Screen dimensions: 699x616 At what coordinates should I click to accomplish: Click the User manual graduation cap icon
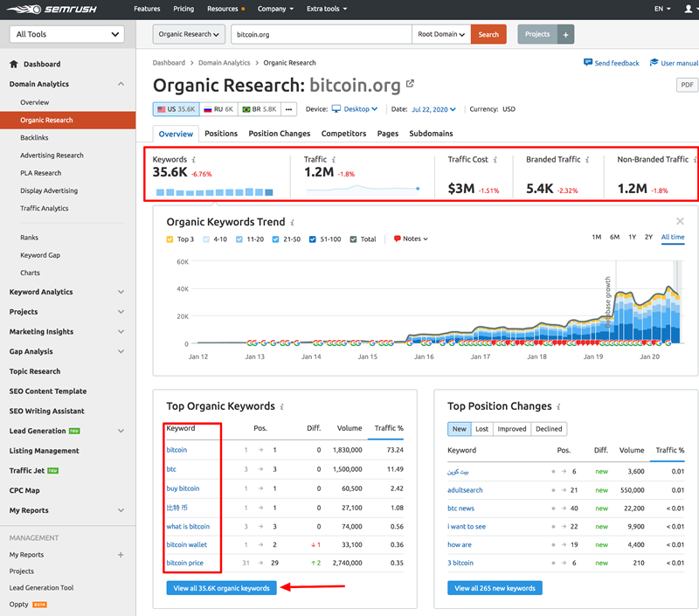point(654,62)
